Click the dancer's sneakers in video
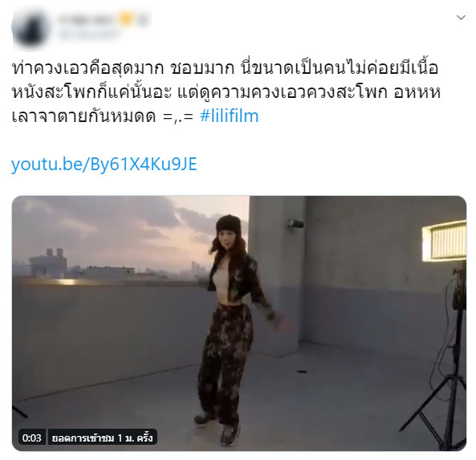This screenshot has height=460, width=476. tap(217, 428)
